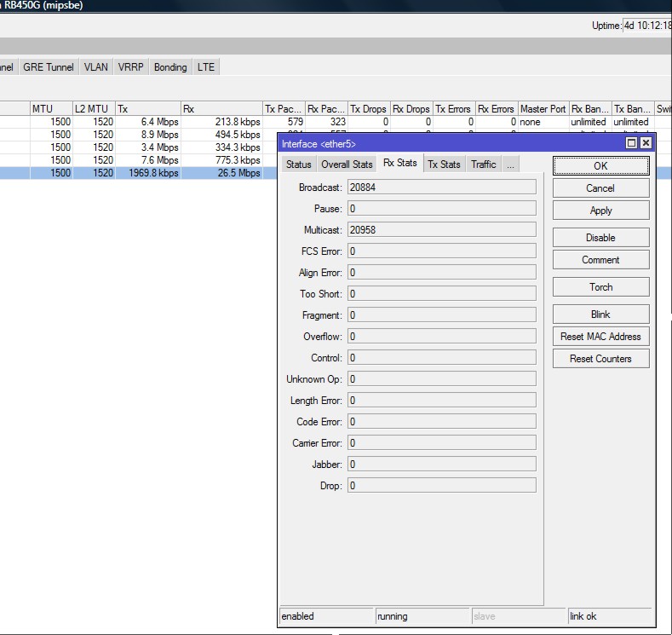
Task: Maximize the Interface ether5 dialog
Action: [632, 143]
